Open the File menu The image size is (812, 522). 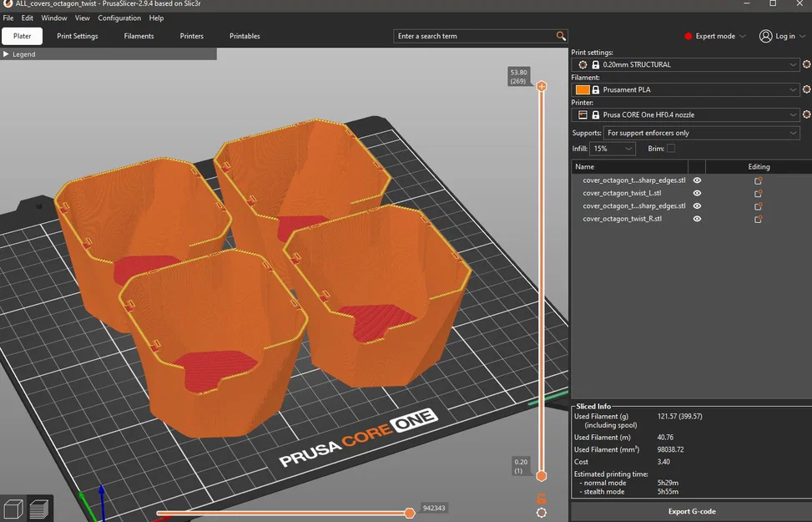click(x=8, y=18)
